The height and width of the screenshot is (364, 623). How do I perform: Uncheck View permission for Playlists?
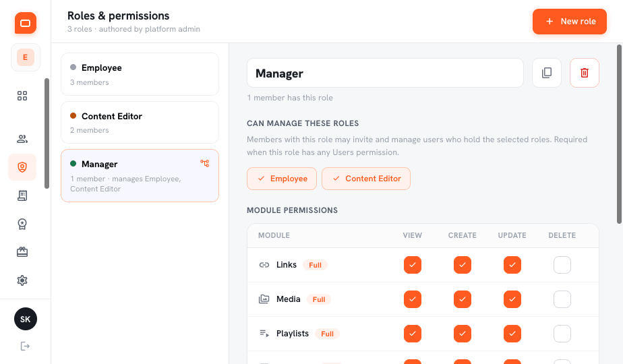point(413,334)
